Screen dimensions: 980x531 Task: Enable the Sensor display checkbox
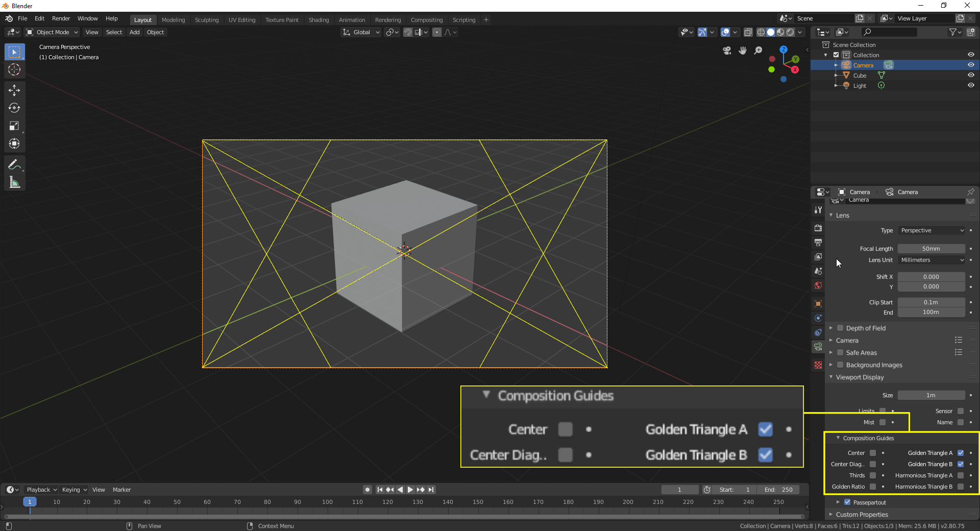(961, 411)
